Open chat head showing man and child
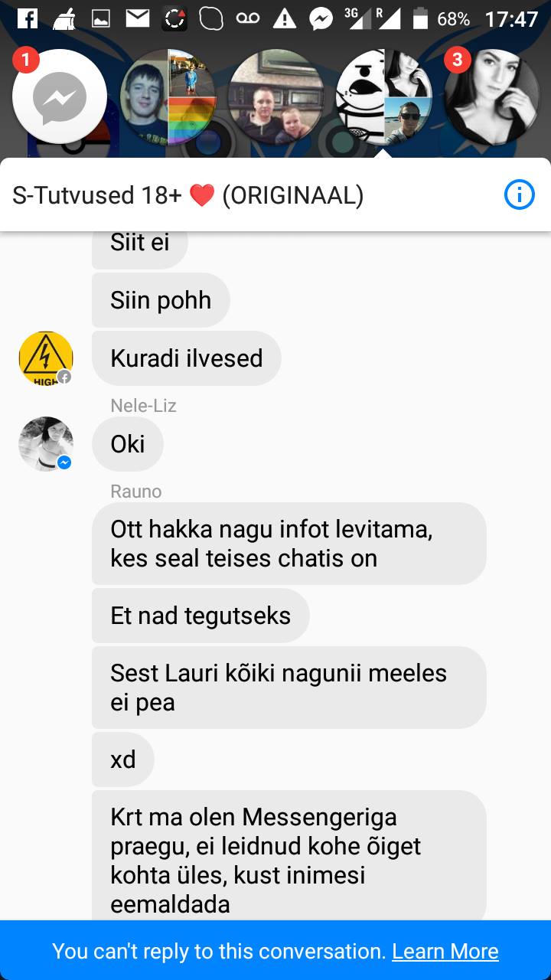The image size is (551, 980). 276,97
